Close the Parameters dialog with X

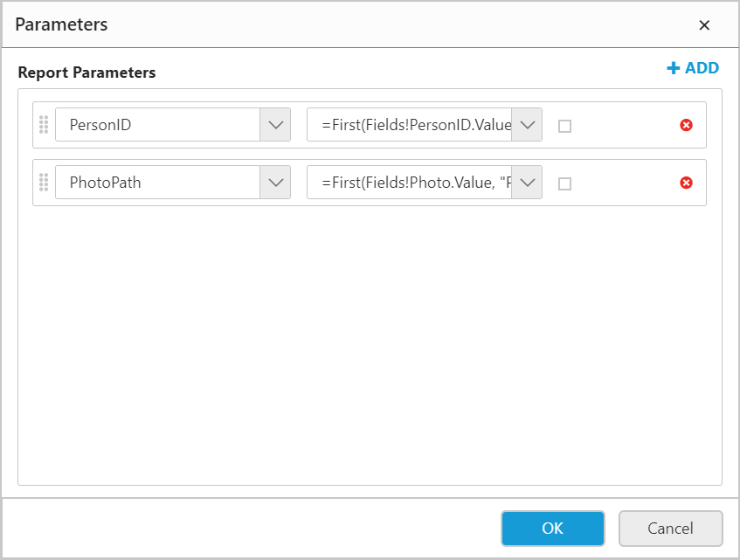pyautogui.click(x=704, y=25)
